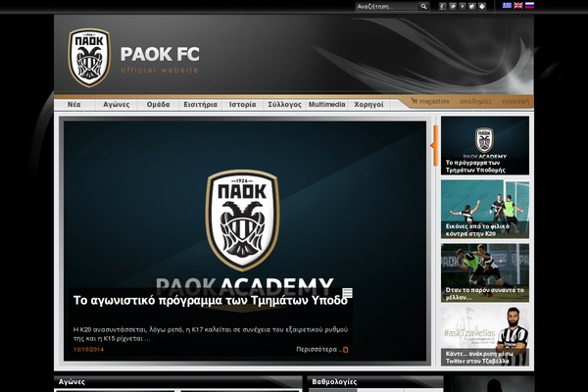The width and height of the screenshot is (588, 392).
Task: Click the orange slider arrow marker
Action: point(434,146)
